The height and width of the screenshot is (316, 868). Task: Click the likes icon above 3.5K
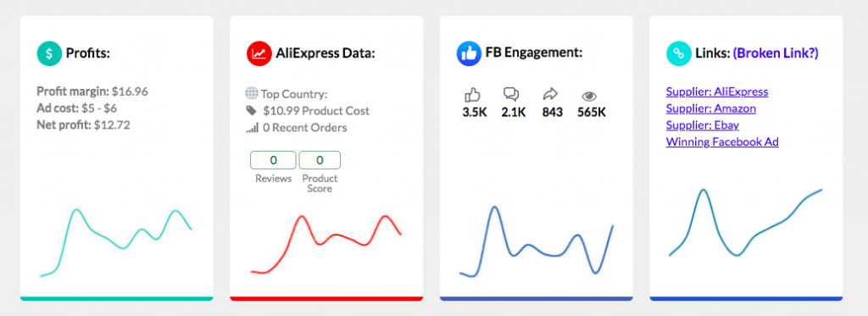coord(473,95)
